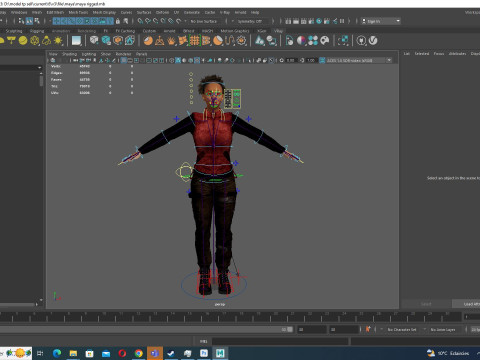Switch to the FX Caching shelf tab

(x=125, y=31)
